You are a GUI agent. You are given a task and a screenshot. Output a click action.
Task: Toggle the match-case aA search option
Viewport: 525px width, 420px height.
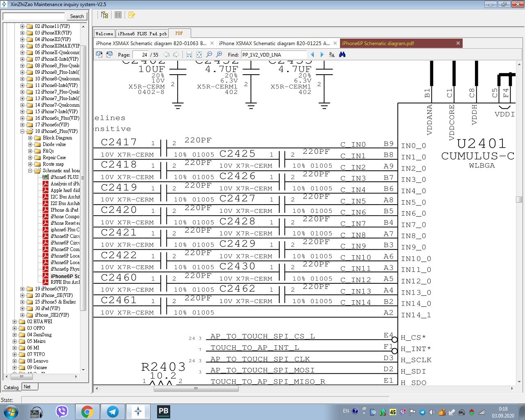(332, 55)
